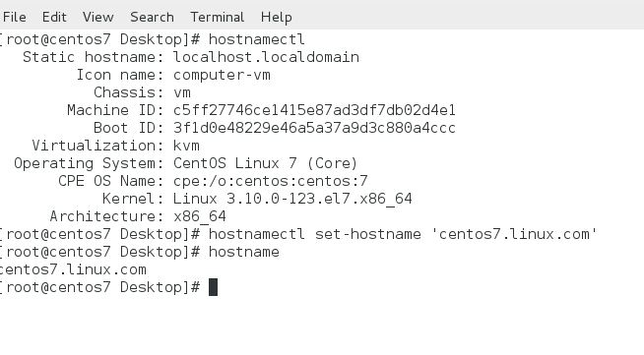This screenshot has height=355, width=644.
Task: Click the kernel version Linux 3.10.0-123 text
Action: point(292,199)
